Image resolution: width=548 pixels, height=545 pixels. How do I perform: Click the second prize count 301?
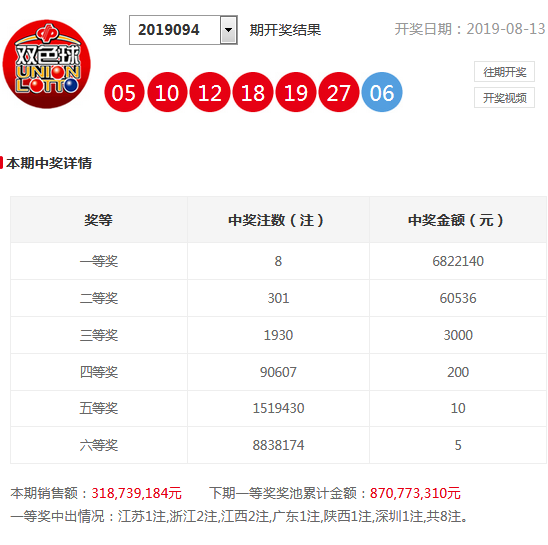[278, 299]
